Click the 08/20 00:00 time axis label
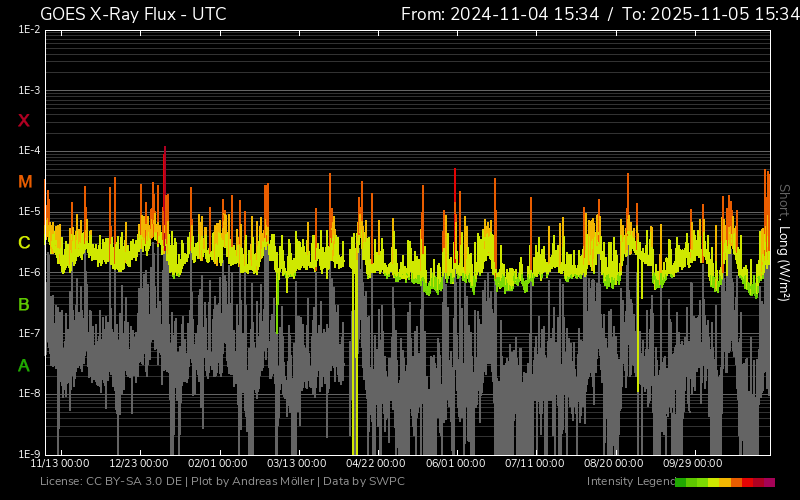 [614, 464]
